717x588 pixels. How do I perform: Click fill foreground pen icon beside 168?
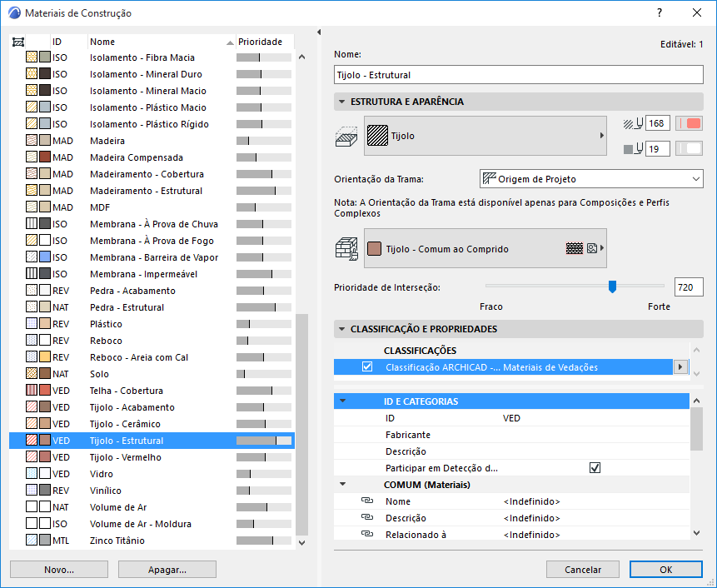pyautogui.click(x=634, y=123)
